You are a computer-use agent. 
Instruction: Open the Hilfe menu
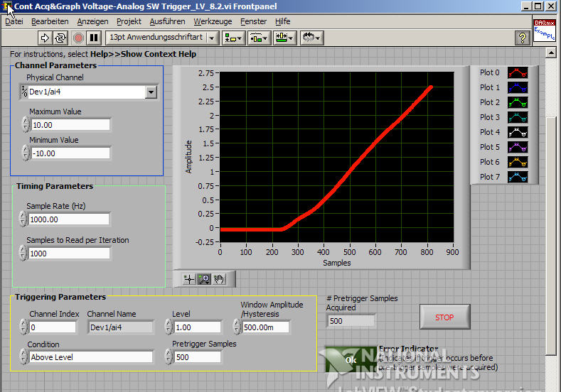pos(283,21)
